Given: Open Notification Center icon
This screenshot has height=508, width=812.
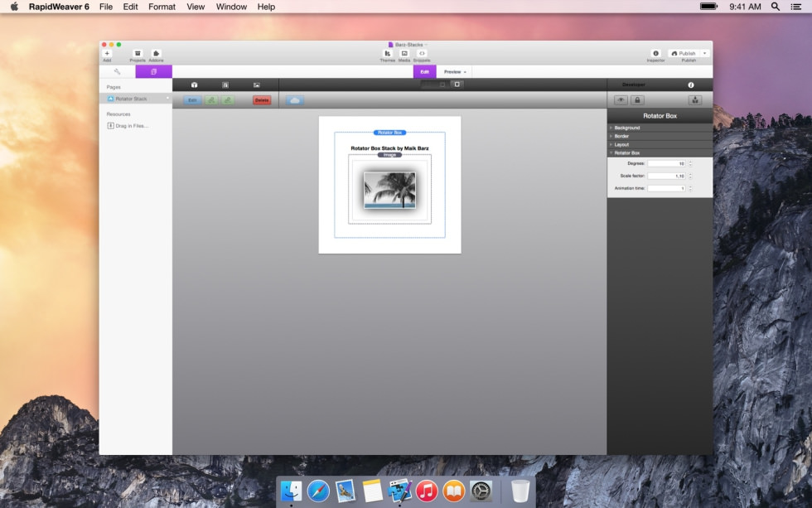Looking at the screenshot, I should click(796, 7).
